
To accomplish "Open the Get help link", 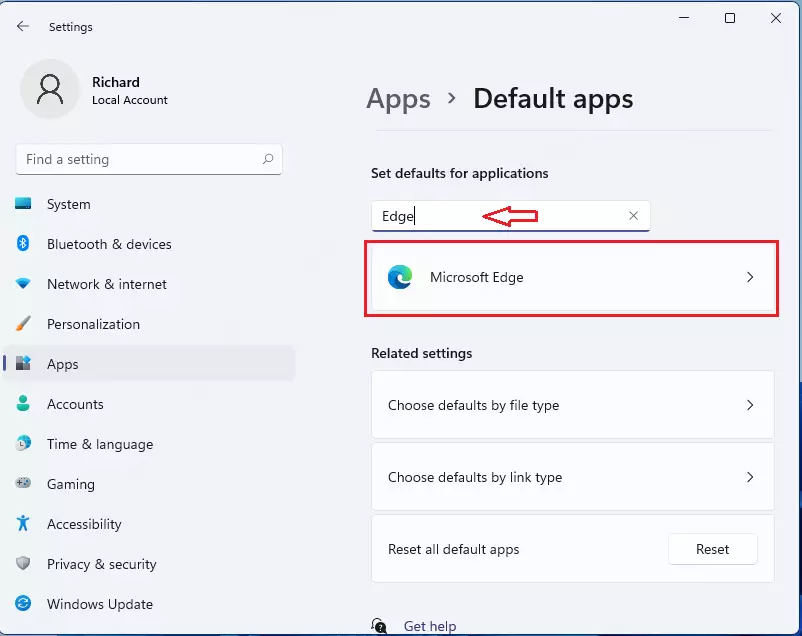I will click(430, 626).
